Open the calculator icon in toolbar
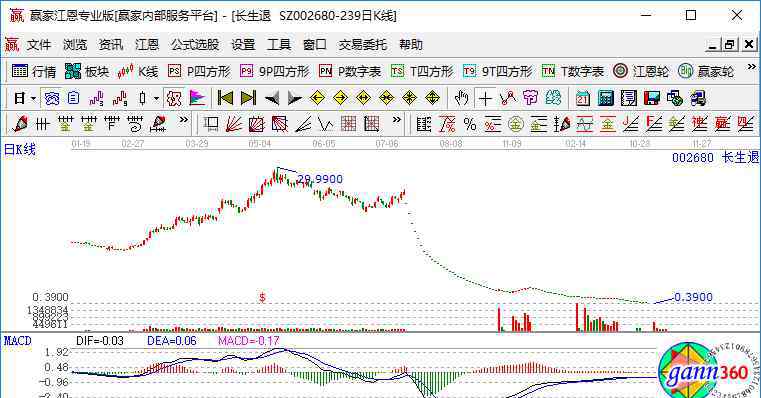 point(606,99)
